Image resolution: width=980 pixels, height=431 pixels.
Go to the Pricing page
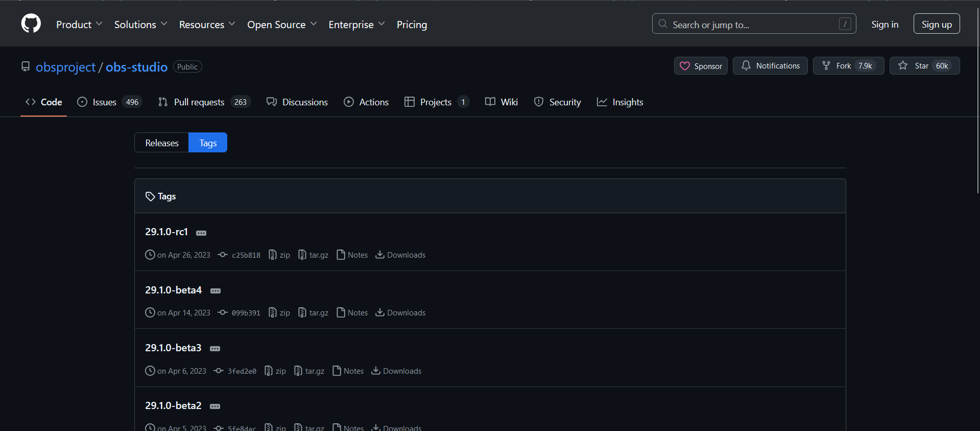pyautogui.click(x=412, y=25)
